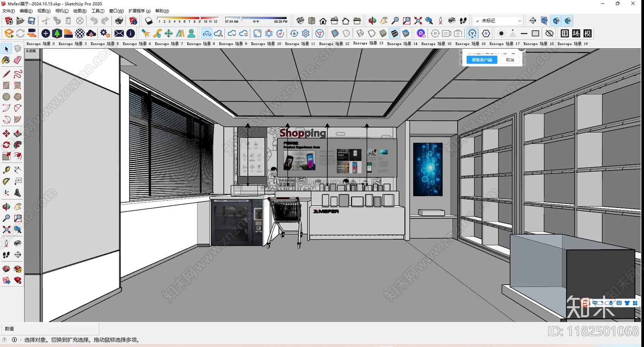This screenshot has height=347, width=644.
Task: Open the 工具(T) menu
Action: tap(98, 11)
